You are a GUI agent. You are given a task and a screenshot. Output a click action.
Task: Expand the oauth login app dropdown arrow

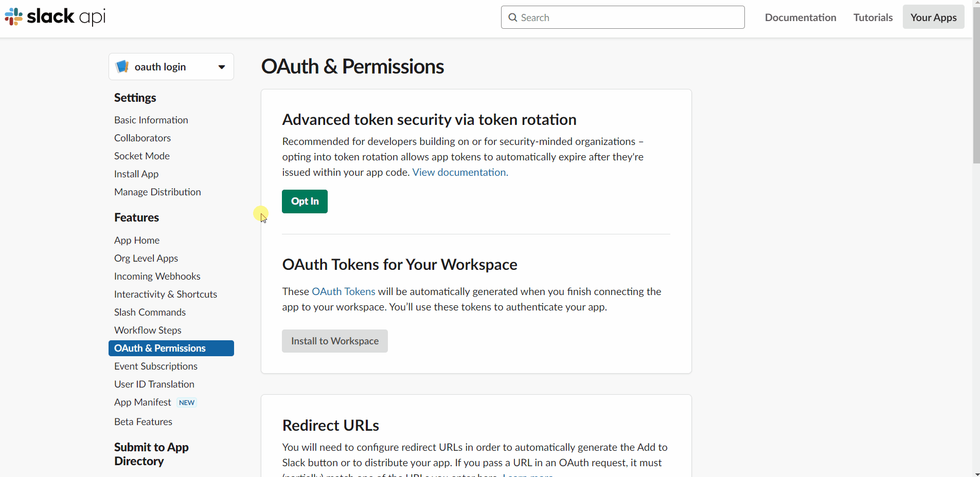pyautogui.click(x=222, y=67)
